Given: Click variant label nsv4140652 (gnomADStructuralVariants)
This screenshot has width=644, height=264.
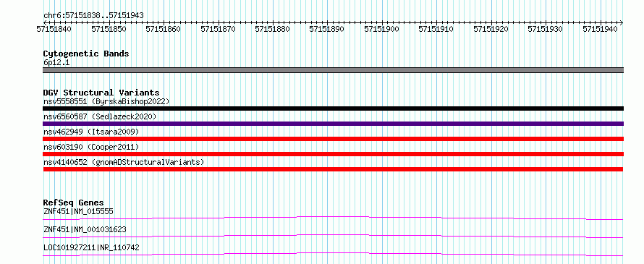Looking at the screenshot, I should pyautogui.click(x=124, y=162).
